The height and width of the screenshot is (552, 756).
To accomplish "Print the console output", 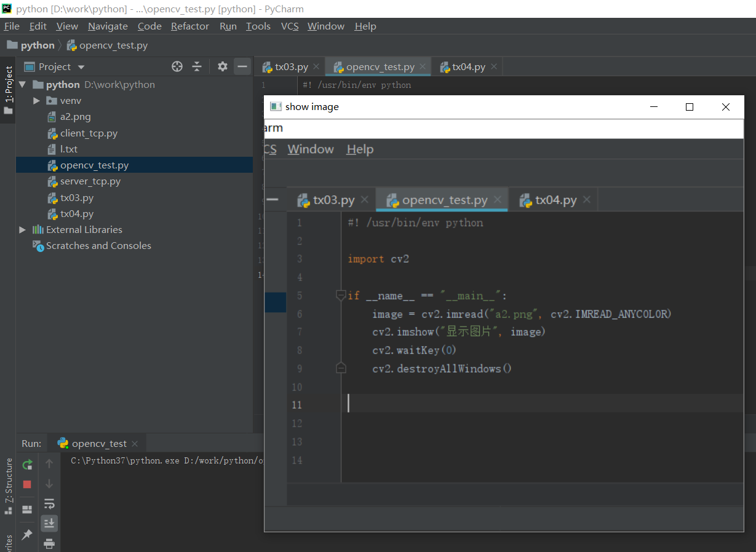I will coord(49,543).
